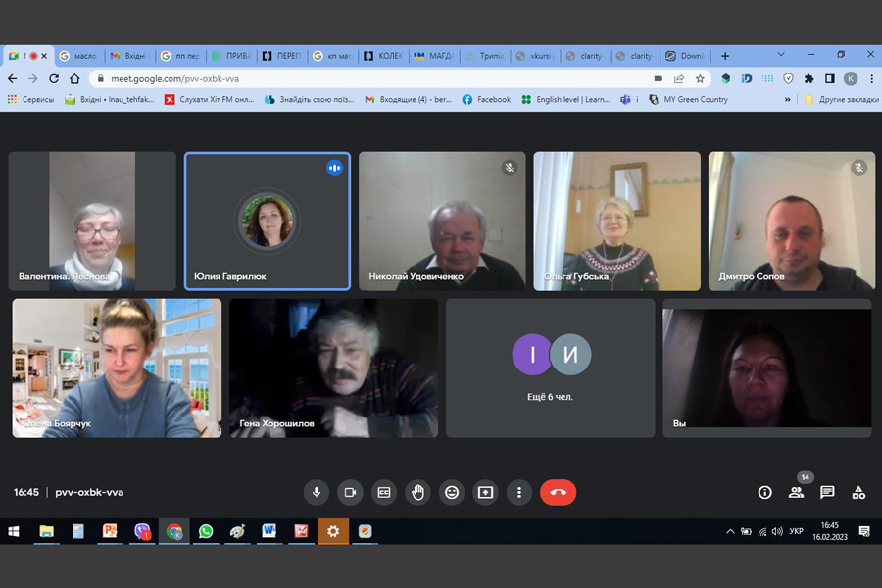This screenshot has width=882, height=588.
Task: Select Валентина Леснова video tile
Action: [x=92, y=221]
